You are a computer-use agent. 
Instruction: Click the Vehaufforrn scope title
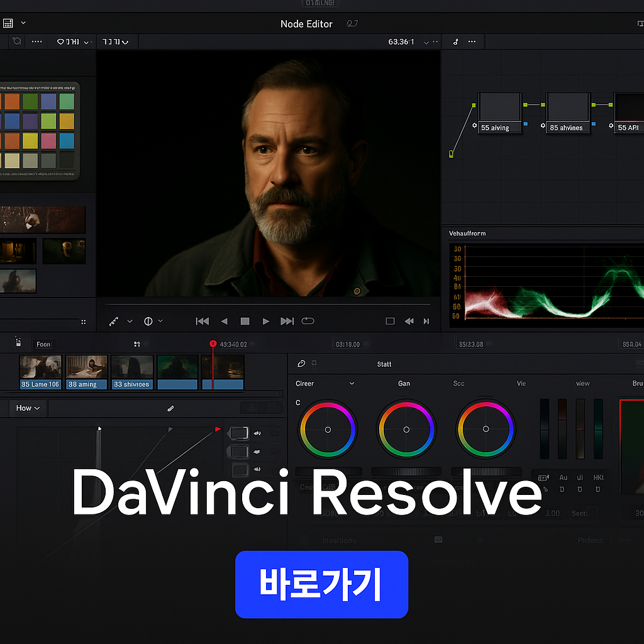pyautogui.click(x=467, y=233)
